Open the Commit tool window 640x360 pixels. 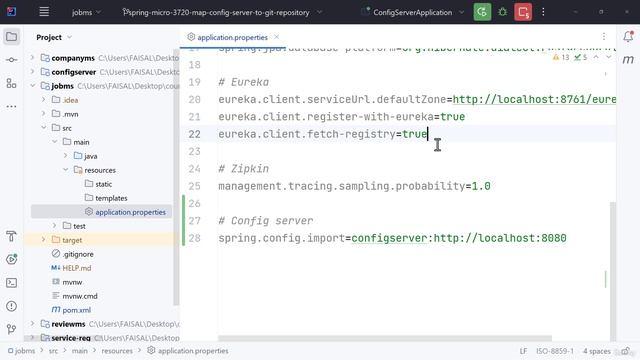pyautogui.click(x=11, y=60)
